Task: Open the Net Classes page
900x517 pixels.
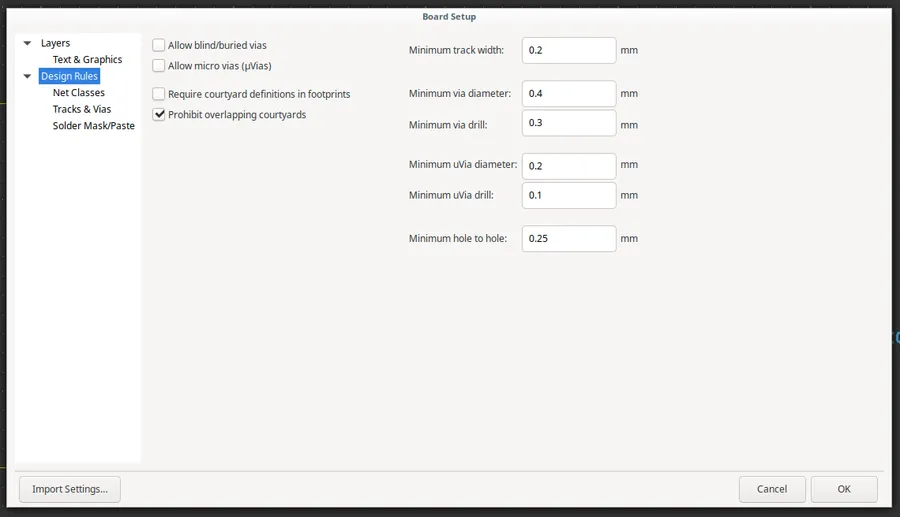Action: coord(79,92)
